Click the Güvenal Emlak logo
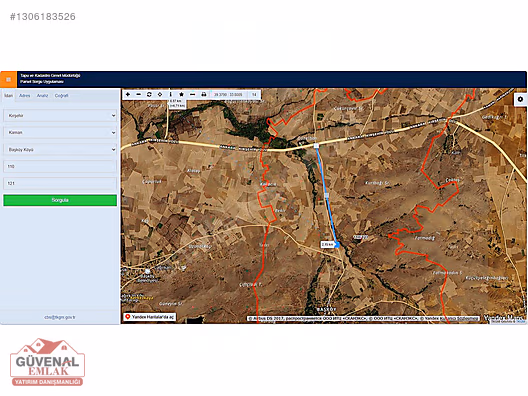This screenshot has width=528, height=396. click(47, 362)
